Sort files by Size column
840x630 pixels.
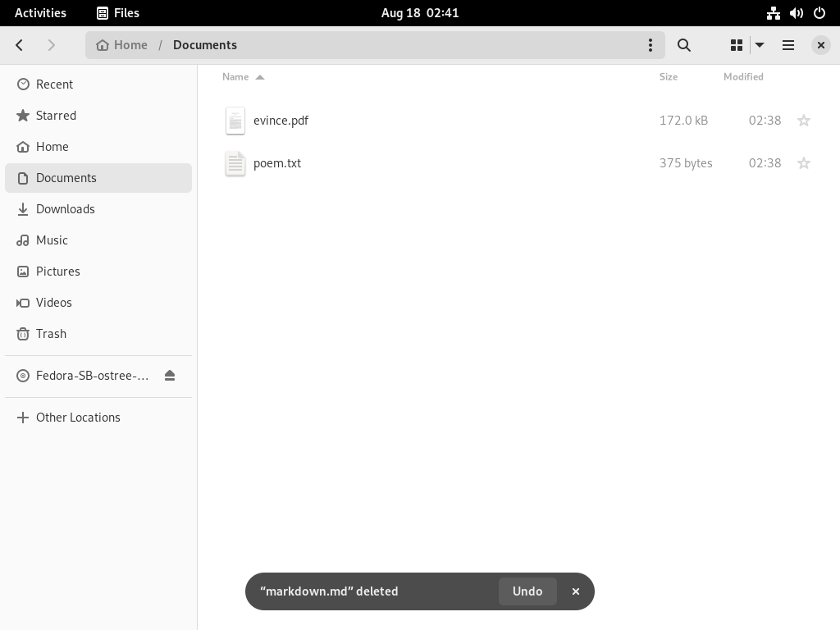coord(668,76)
